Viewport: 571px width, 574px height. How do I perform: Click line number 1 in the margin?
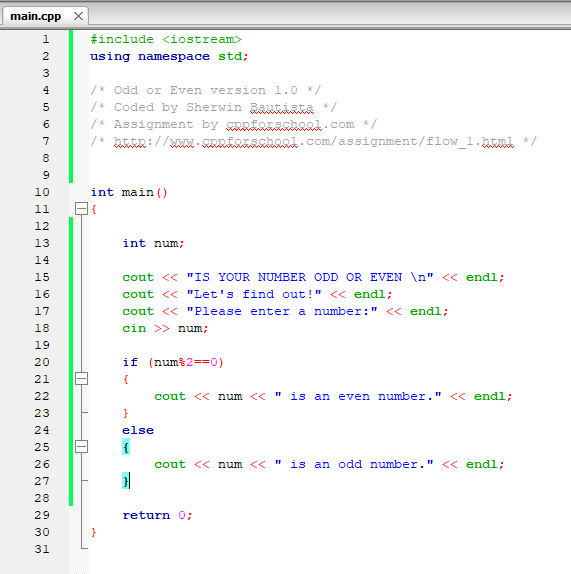pyautogui.click(x=46, y=39)
